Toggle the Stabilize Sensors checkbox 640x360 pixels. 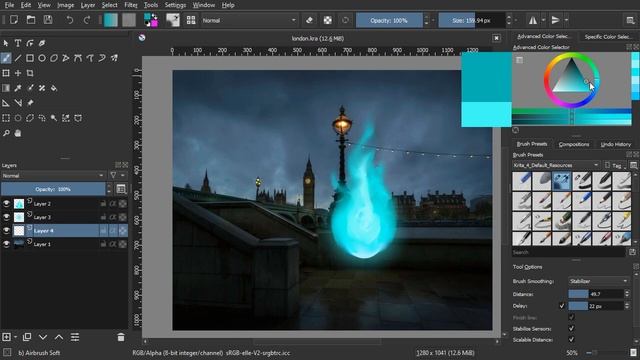pyautogui.click(x=571, y=329)
